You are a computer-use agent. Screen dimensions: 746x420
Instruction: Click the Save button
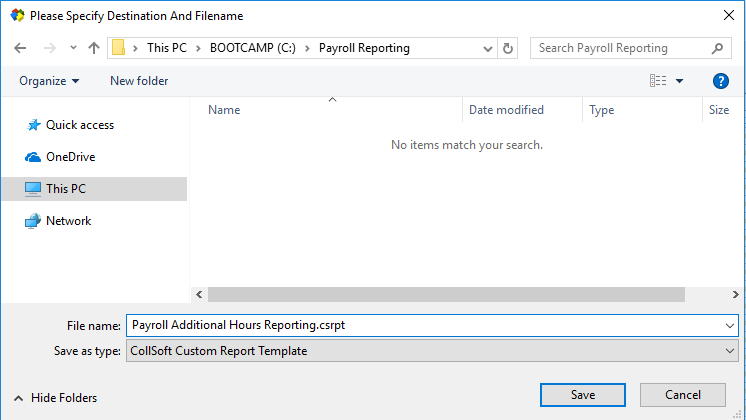[583, 395]
